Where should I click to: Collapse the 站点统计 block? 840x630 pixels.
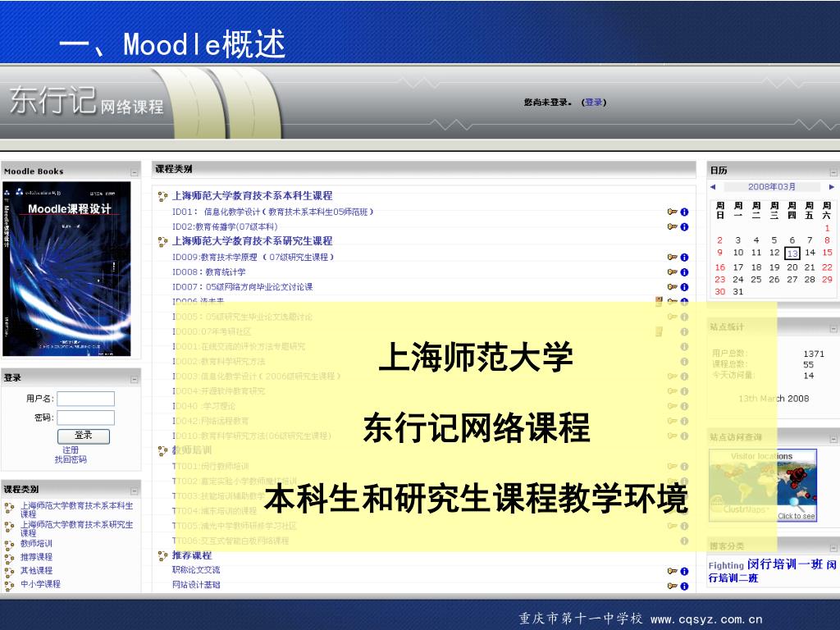(833, 329)
